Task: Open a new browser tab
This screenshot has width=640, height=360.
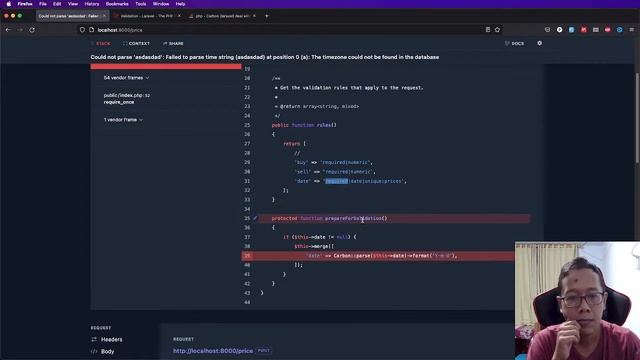Action: [x=267, y=16]
